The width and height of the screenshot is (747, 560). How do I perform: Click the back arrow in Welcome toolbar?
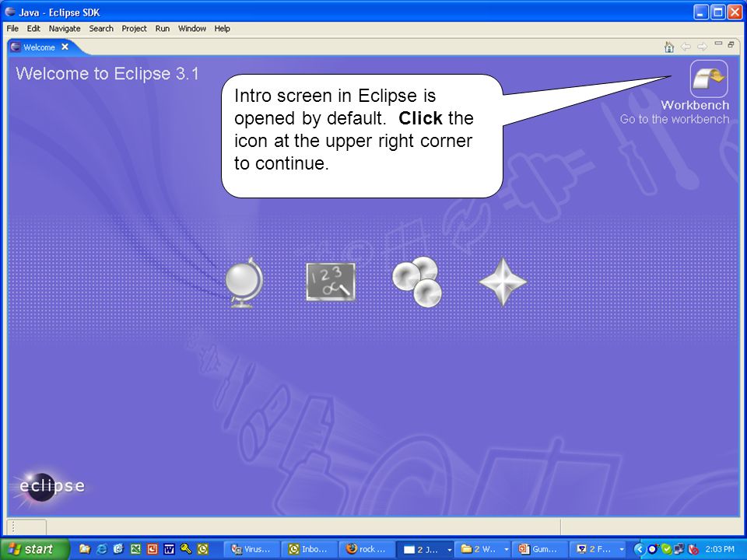pyautogui.click(x=686, y=47)
